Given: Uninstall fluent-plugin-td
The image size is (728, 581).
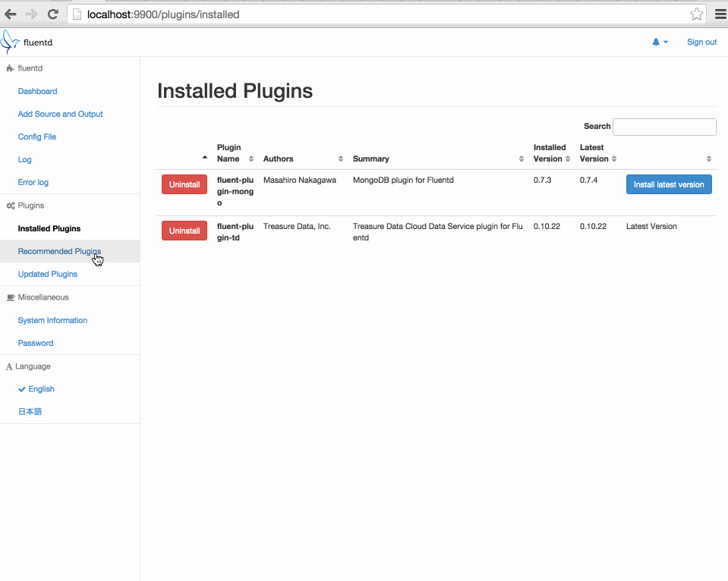Looking at the screenshot, I should [184, 231].
